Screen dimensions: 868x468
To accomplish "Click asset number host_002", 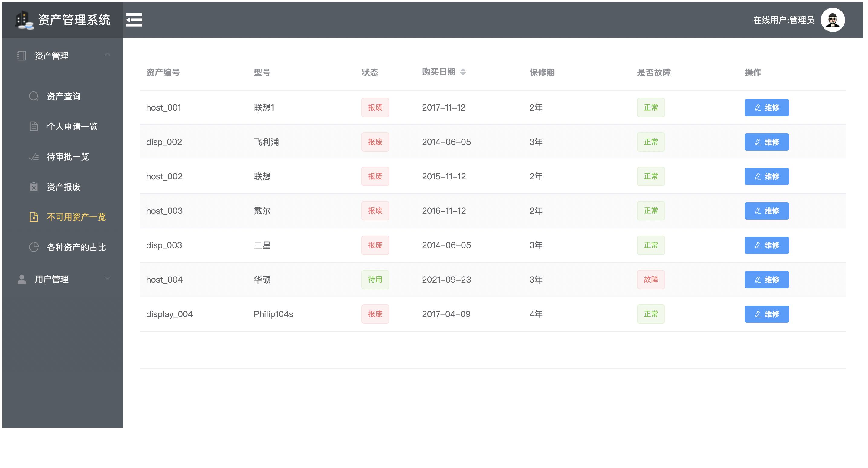I will (x=164, y=176).
